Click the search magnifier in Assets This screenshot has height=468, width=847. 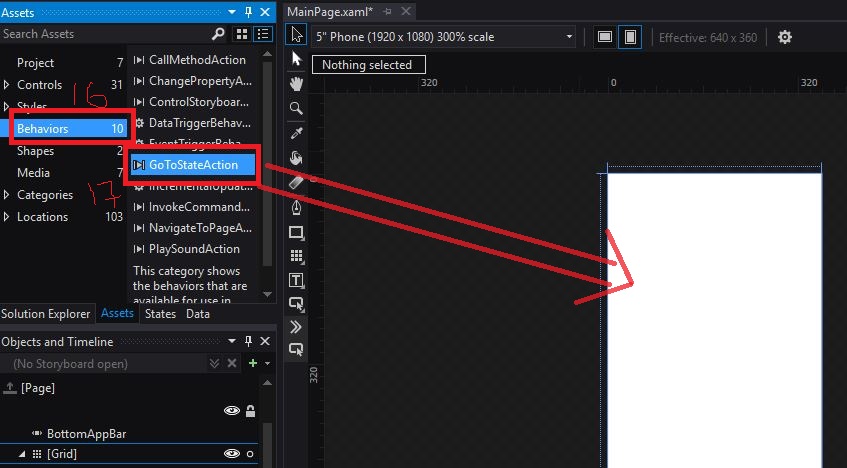pos(218,34)
